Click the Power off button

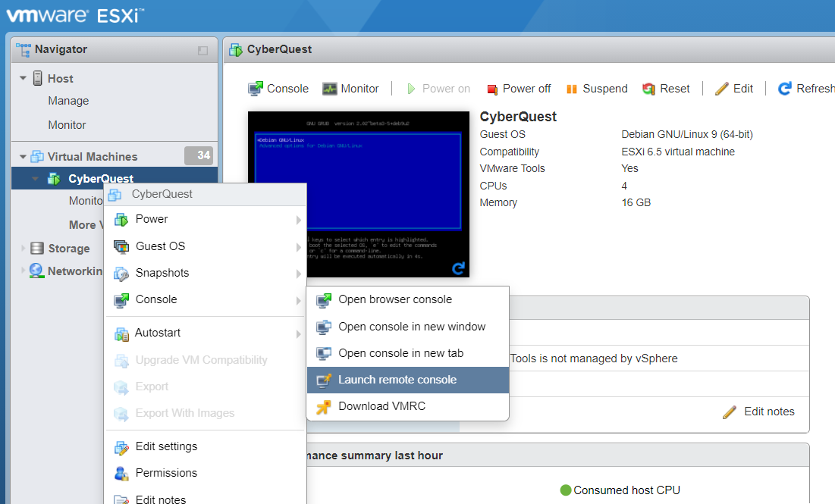click(520, 89)
